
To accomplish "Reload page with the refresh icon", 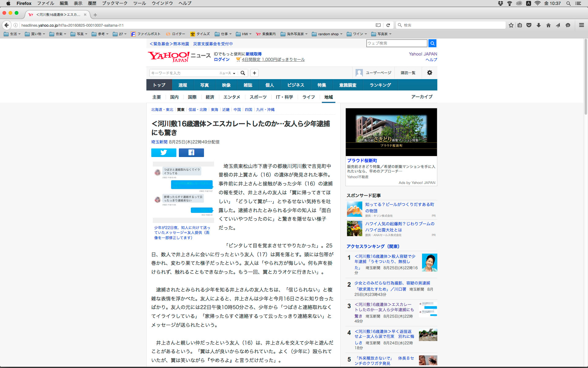I will (x=388, y=25).
